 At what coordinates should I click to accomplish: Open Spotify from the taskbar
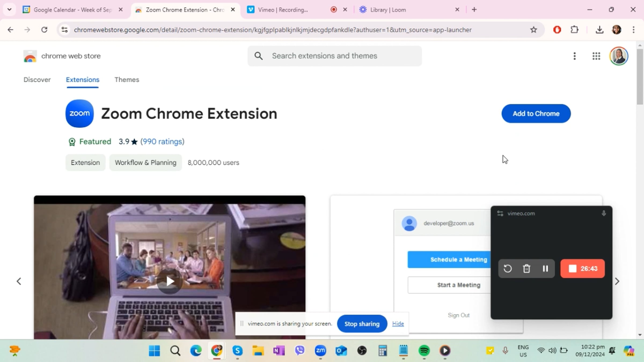point(424,350)
